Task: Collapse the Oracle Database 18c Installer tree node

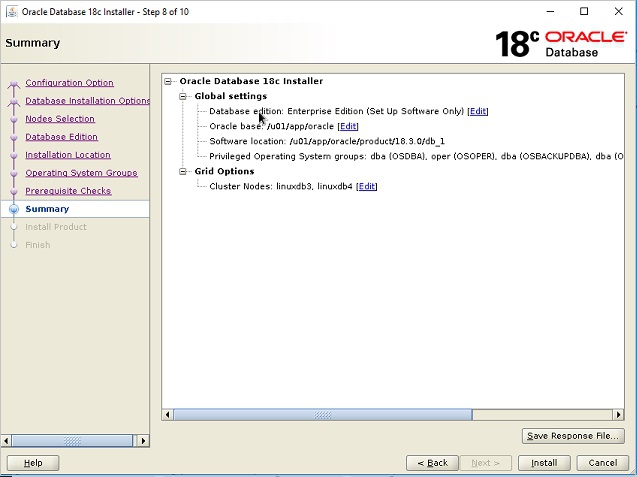Action: pos(168,81)
